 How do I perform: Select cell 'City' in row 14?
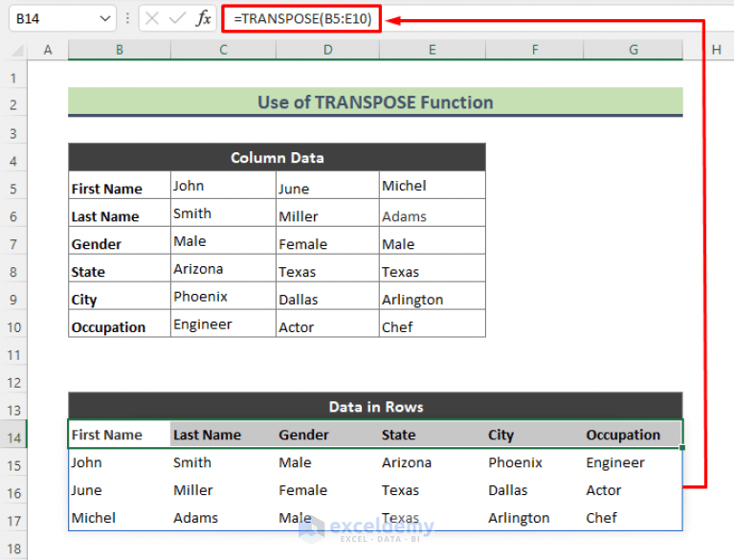(x=535, y=434)
